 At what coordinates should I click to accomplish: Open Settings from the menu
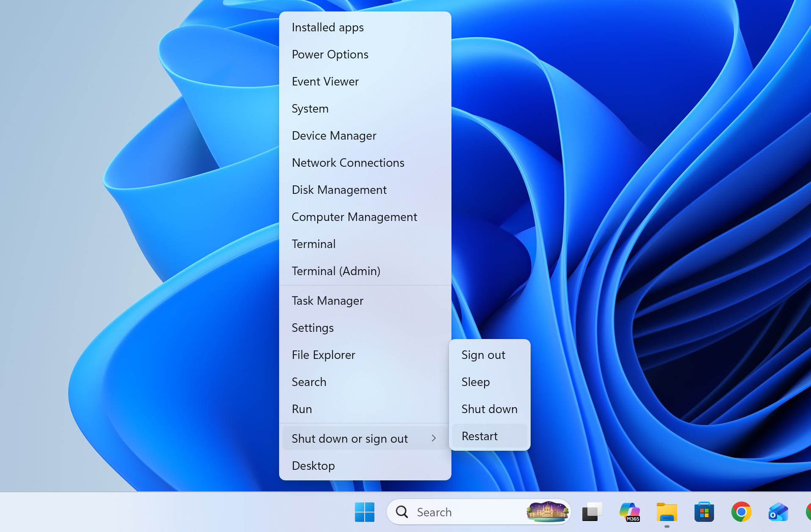pyautogui.click(x=313, y=328)
